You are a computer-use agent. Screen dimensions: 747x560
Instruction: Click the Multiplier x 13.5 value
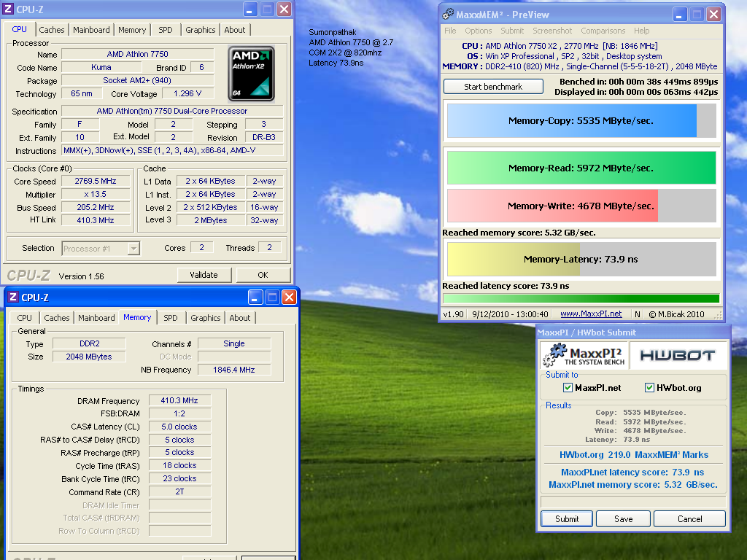pyautogui.click(x=96, y=194)
